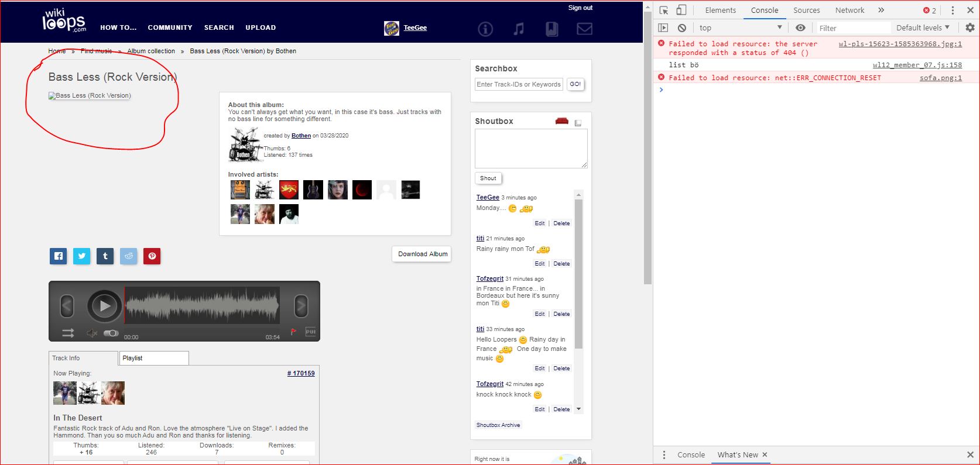
Task: Expand the Default levels dropdown
Action: pos(923,27)
